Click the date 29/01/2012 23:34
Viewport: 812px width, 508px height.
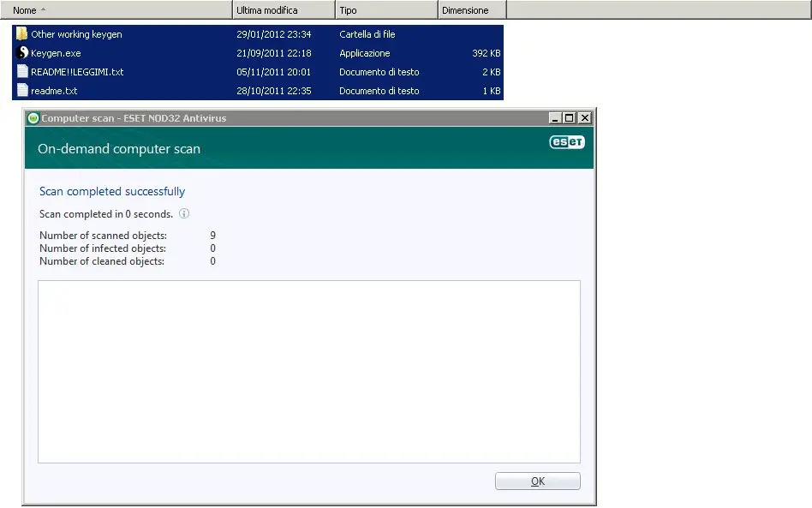tap(274, 34)
